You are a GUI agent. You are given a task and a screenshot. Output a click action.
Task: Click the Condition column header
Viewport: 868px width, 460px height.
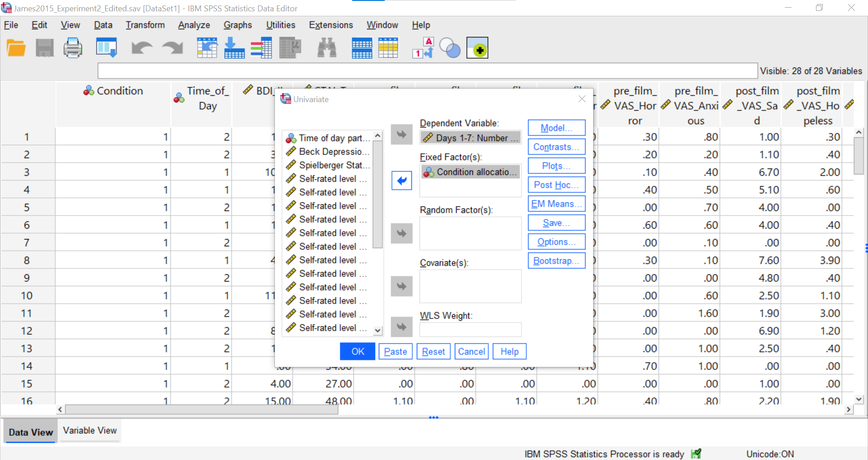pyautogui.click(x=113, y=104)
